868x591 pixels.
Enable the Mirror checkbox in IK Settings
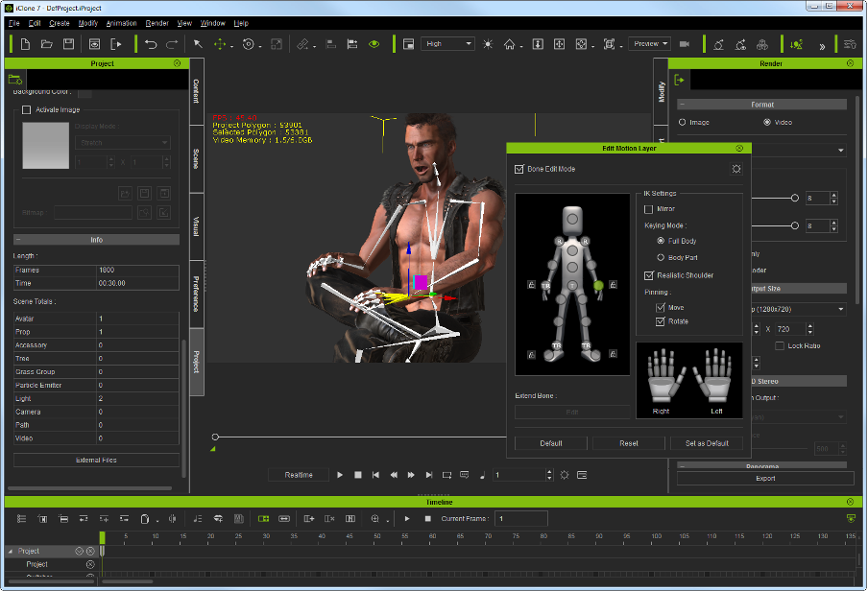tap(648, 208)
